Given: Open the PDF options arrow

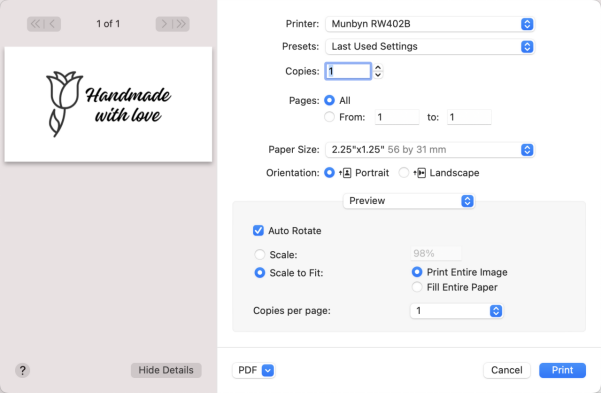Looking at the screenshot, I should pos(268,370).
